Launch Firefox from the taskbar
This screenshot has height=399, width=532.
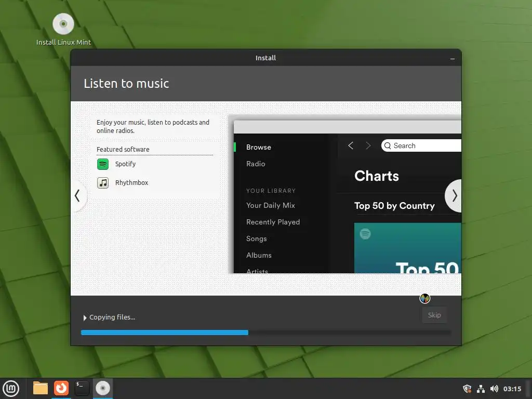pos(61,389)
